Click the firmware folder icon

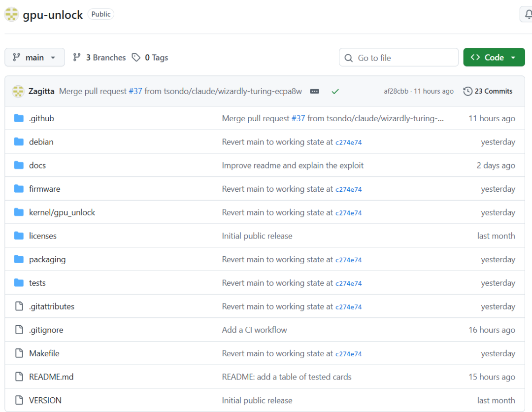[19, 189]
